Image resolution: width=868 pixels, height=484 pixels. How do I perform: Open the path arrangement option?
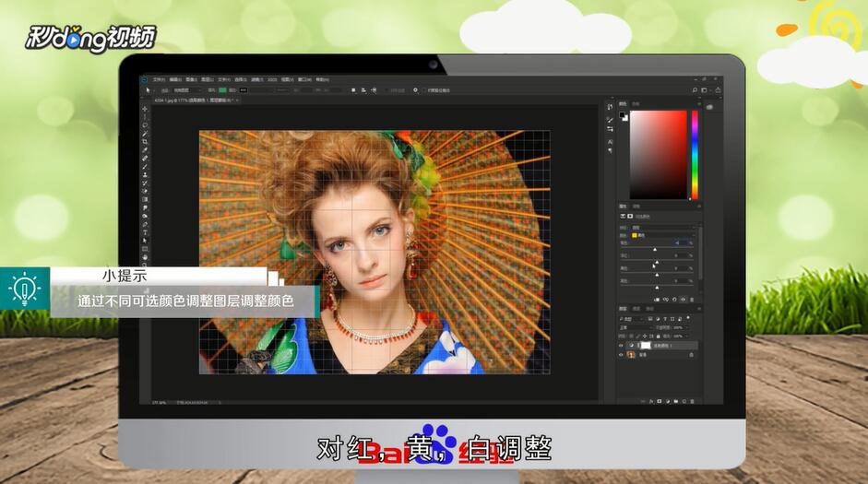(x=374, y=90)
